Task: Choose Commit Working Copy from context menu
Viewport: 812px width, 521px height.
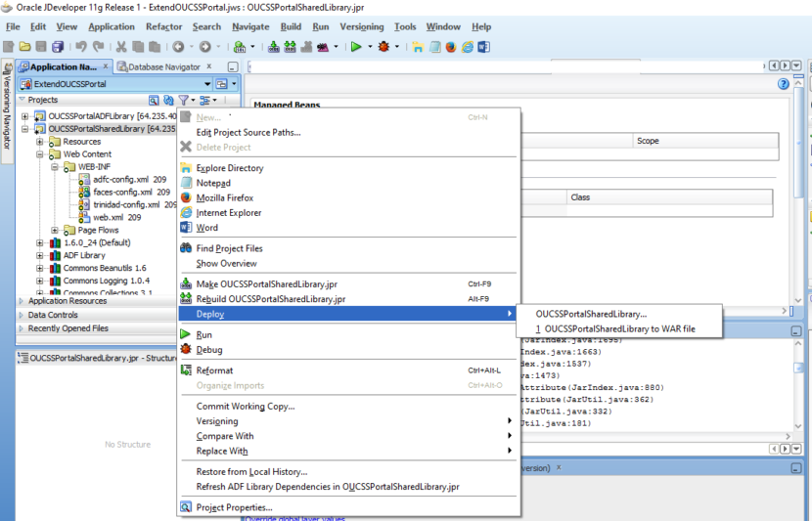Action: coord(246,406)
